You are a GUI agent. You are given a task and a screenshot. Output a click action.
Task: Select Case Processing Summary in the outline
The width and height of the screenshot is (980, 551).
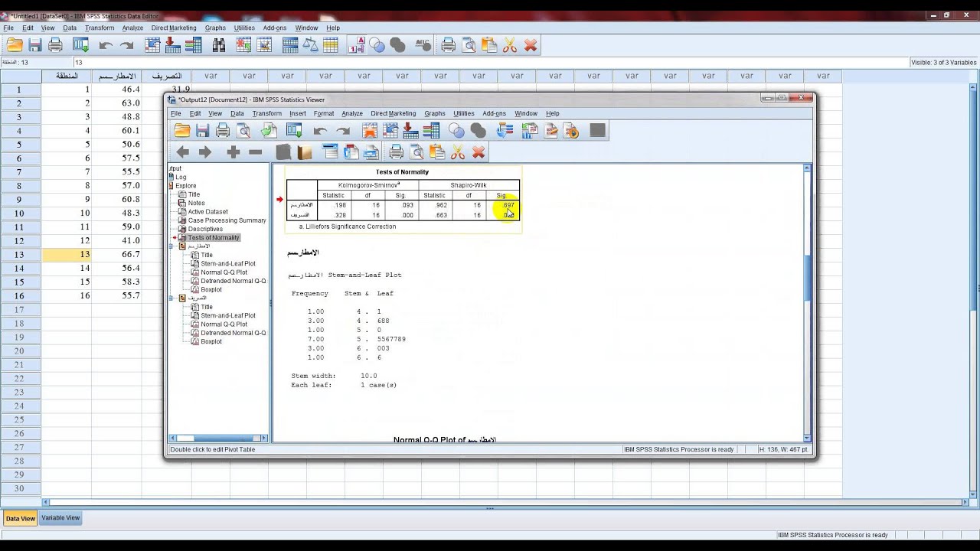pos(227,220)
